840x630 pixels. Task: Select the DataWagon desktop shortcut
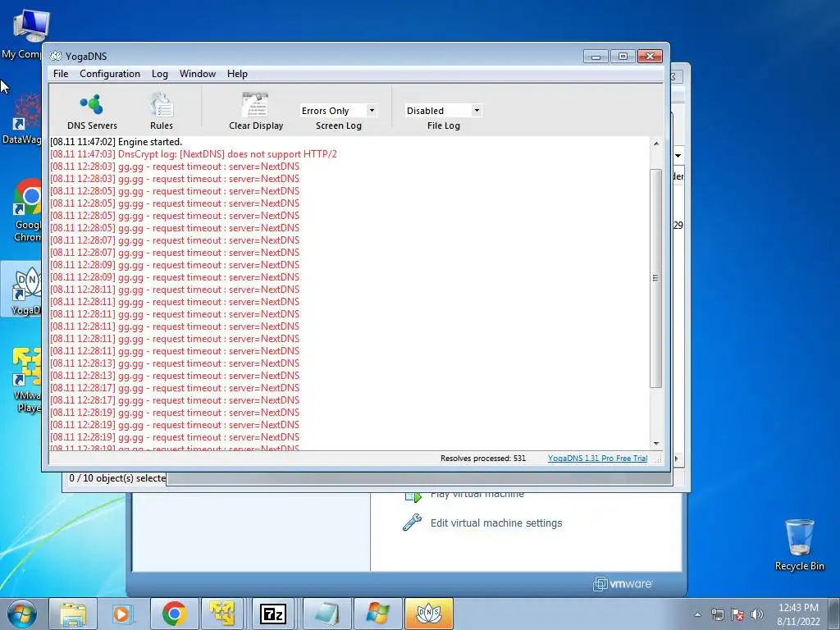pos(22,120)
